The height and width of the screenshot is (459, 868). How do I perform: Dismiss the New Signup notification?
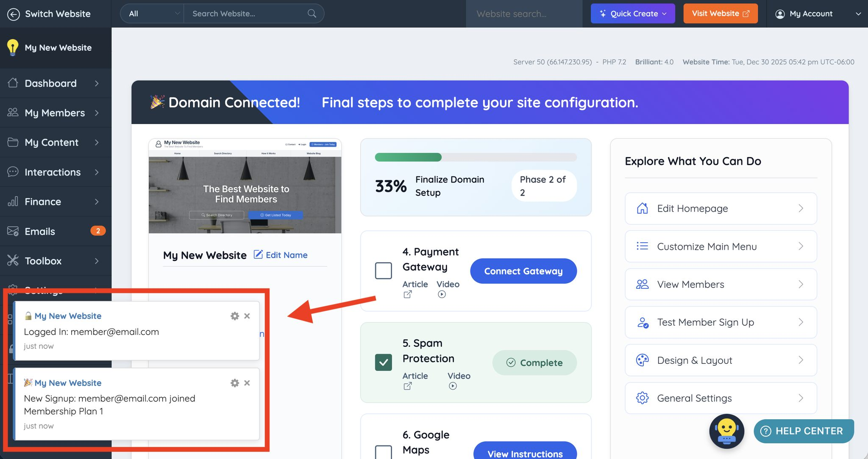pos(247,383)
